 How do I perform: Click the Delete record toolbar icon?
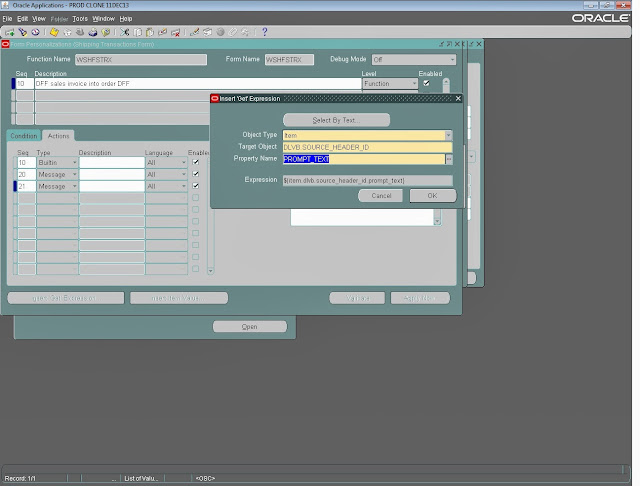pyautogui.click(x=176, y=32)
